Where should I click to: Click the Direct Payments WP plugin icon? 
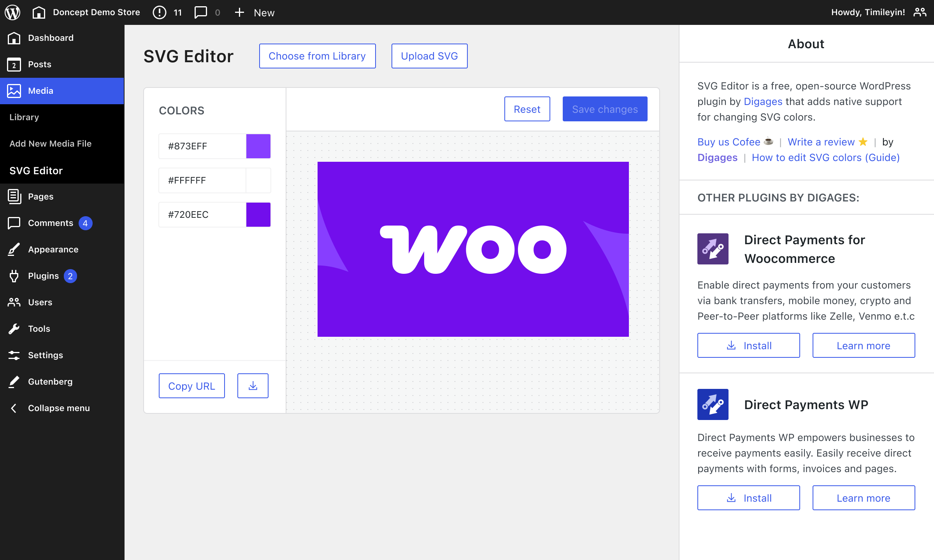(x=713, y=404)
